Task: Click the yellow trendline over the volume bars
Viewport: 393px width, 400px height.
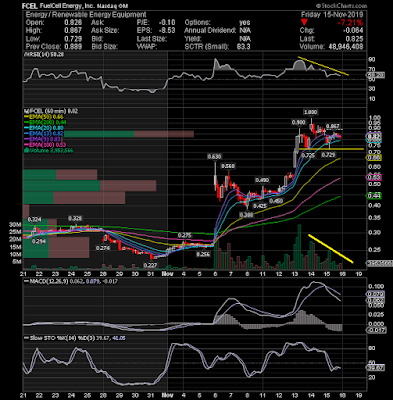Action: click(x=330, y=249)
